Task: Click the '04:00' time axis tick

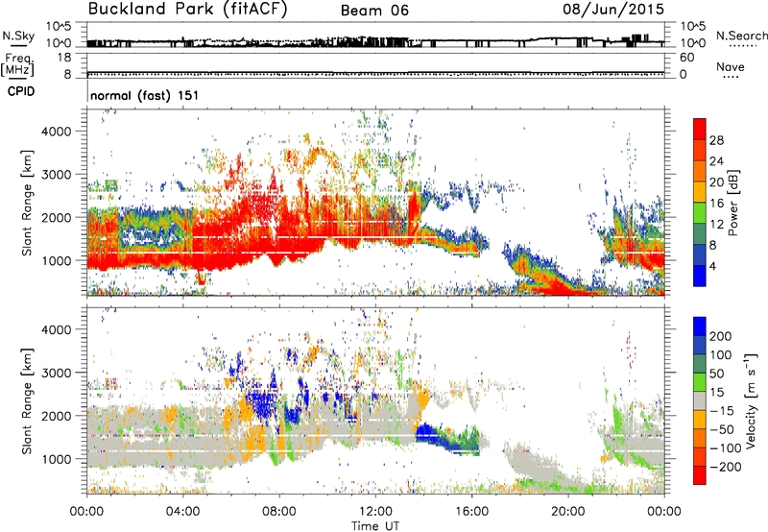Action: tap(183, 512)
